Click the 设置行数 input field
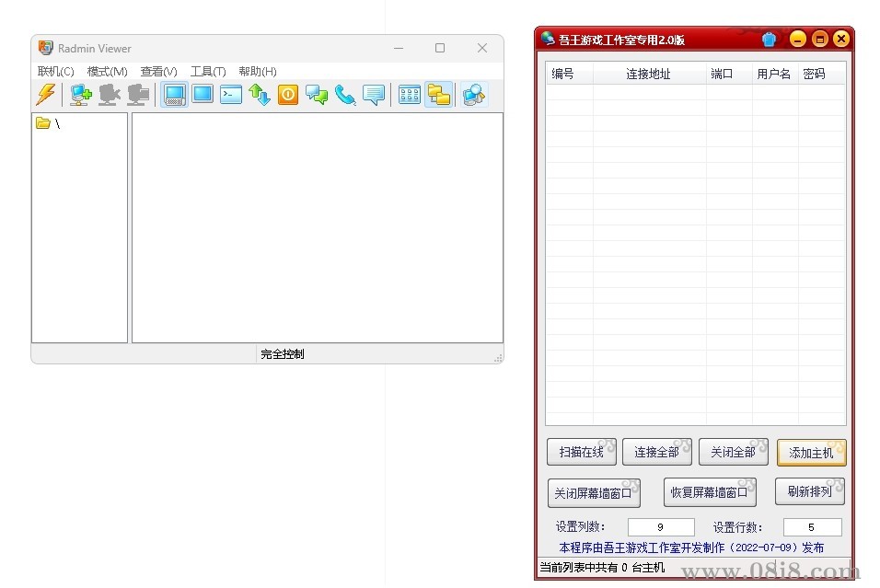The height and width of the screenshot is (588, 880). click(812, 527)
